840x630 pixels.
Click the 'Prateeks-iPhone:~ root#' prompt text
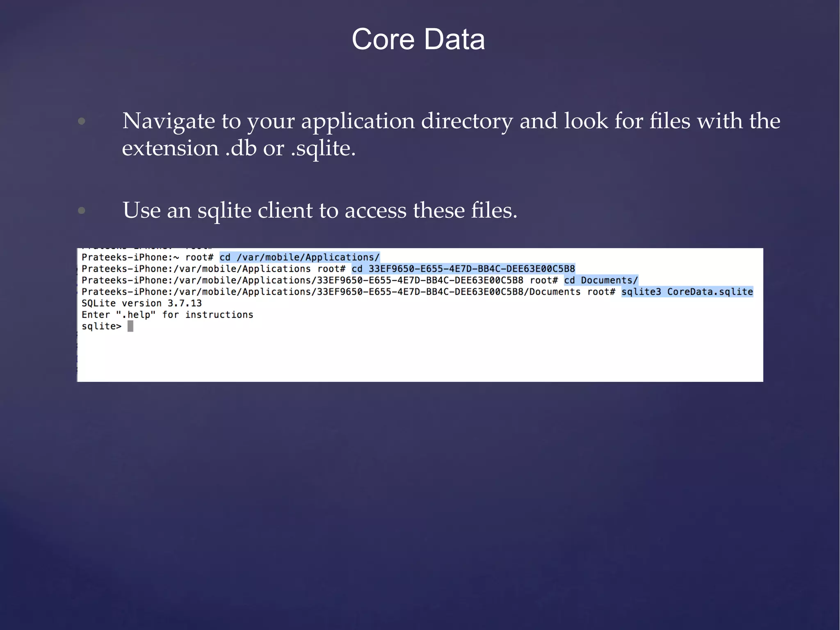pos(147,257)
